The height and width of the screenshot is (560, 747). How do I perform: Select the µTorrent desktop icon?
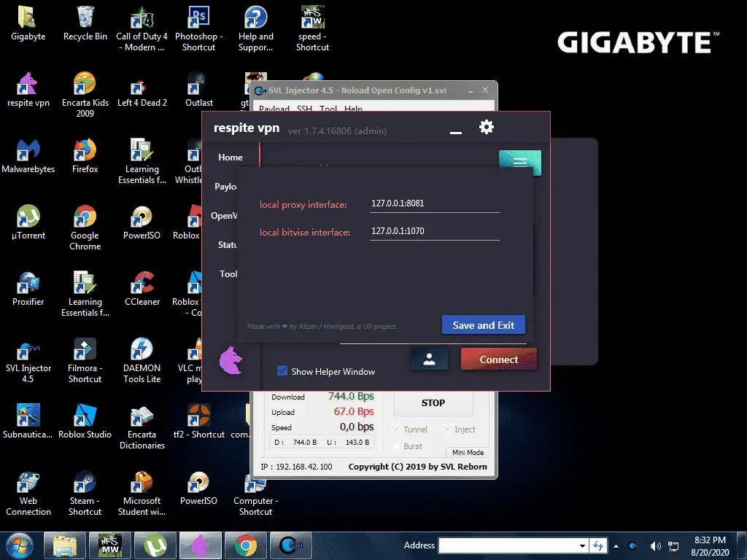tap(28, 222)
